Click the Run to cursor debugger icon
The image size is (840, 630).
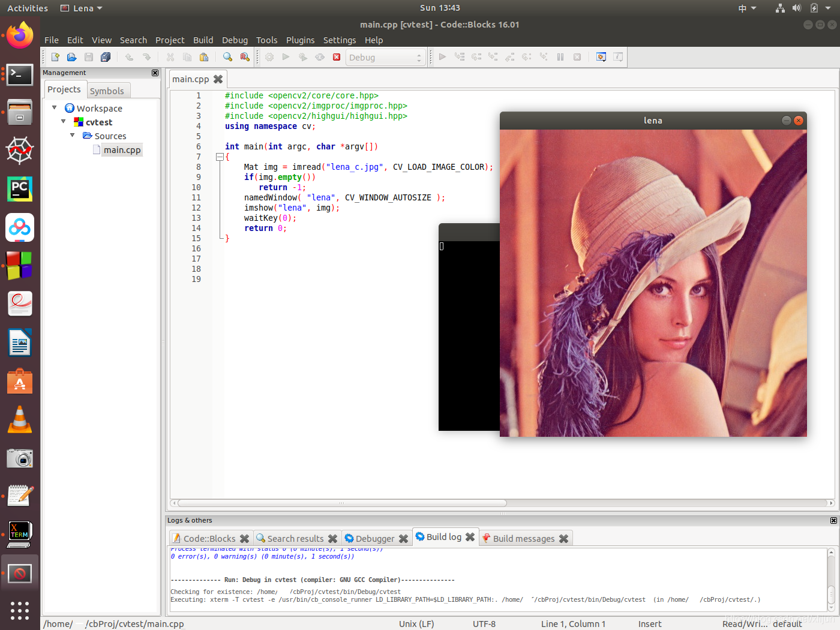coord(460,57)
